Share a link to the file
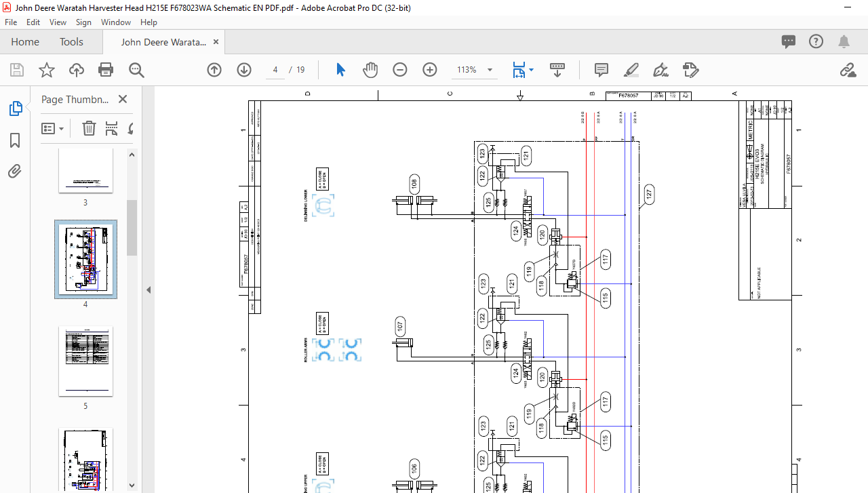This screenshot has height=493, width=868. coord(847,70)
